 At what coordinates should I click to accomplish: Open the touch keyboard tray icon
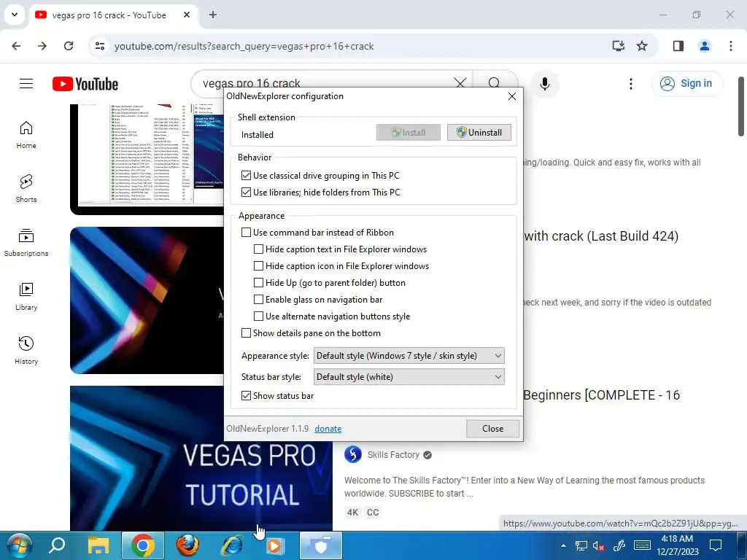pyautogui.click(x=642, y=545)
